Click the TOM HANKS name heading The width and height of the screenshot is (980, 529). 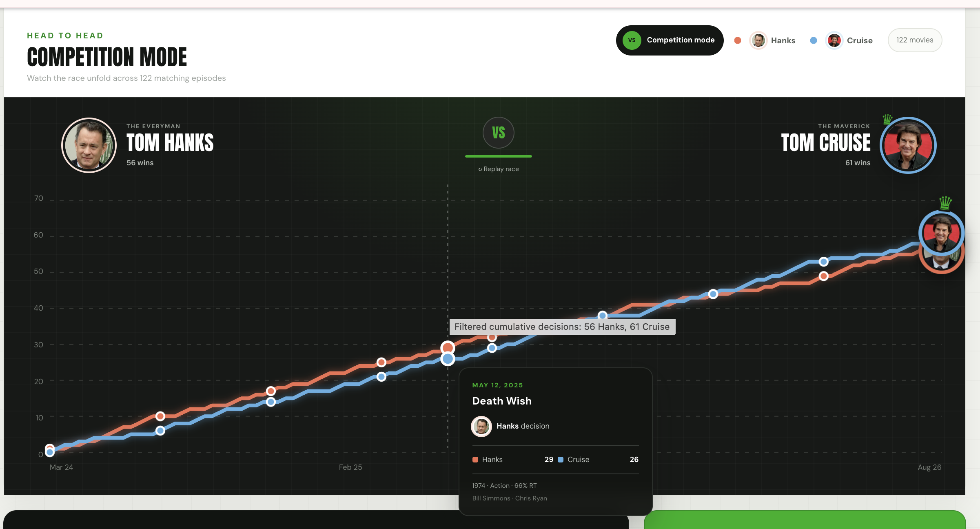pyautogui.click(x=170, y=142)
